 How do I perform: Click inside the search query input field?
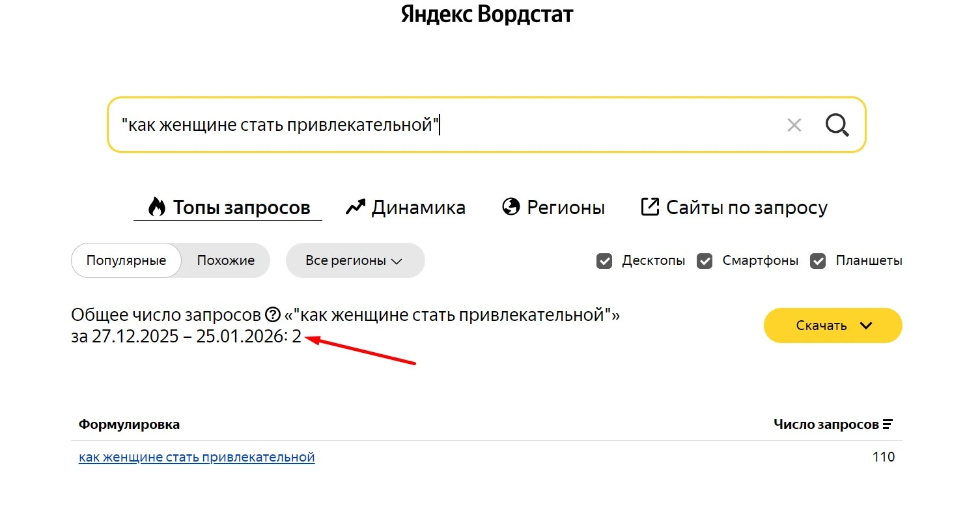coord(391,125)
